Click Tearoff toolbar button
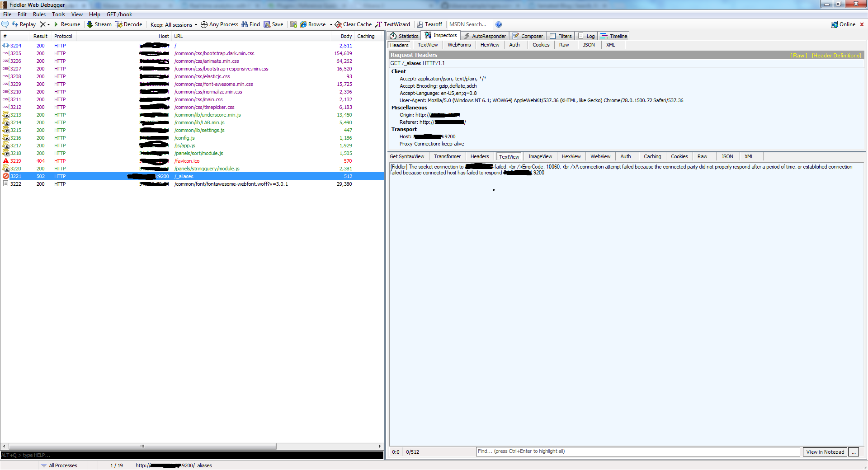The image size is (868, 470). click(429, 24)
